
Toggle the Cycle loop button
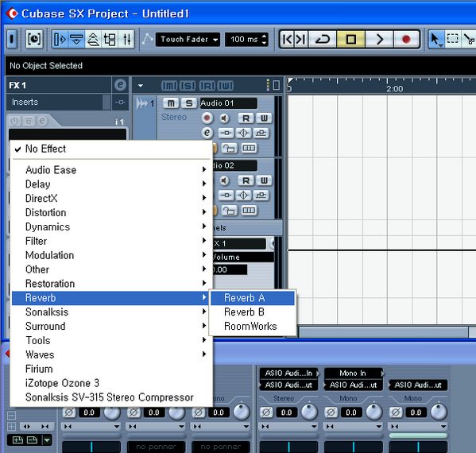pos(323,40)
